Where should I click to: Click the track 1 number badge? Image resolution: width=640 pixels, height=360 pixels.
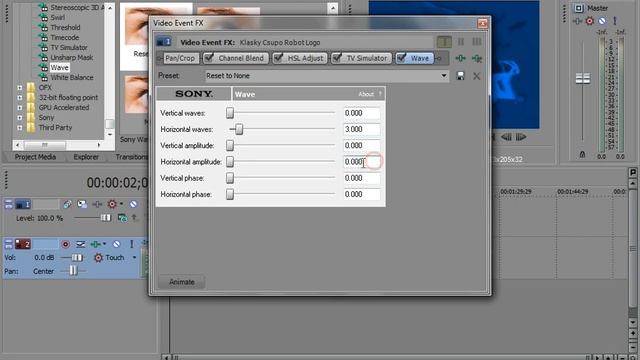(23, 204)
